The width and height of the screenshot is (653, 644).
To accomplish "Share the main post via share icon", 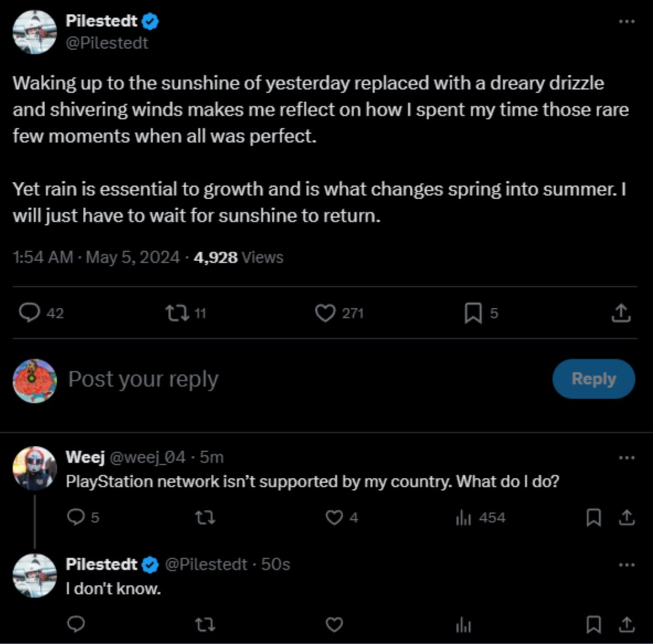I will click(x=621, y=313).
